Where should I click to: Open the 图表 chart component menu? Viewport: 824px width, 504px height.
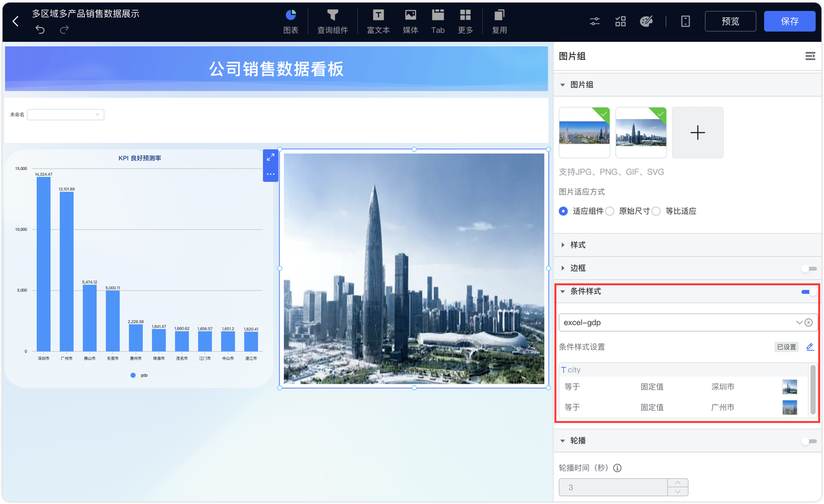(291, 21)
